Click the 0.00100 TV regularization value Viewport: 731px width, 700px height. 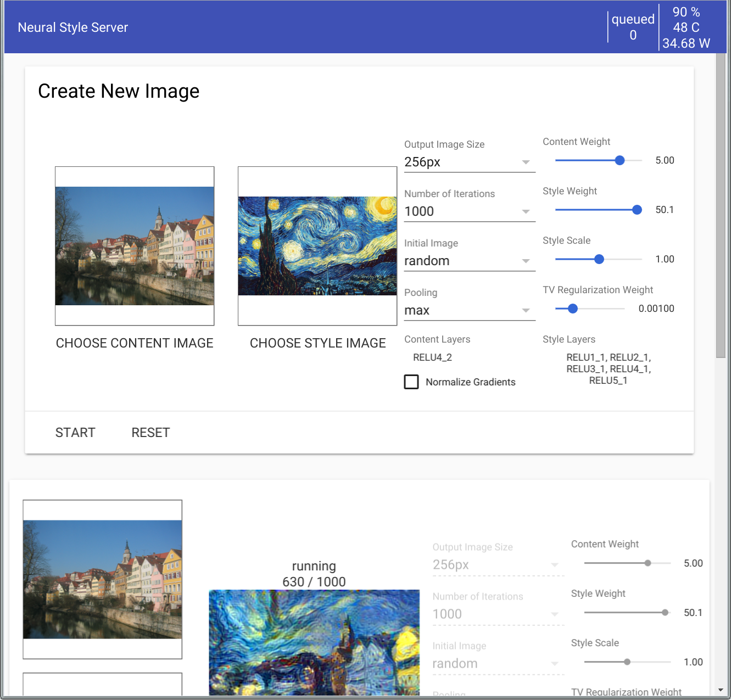[656, 309]
